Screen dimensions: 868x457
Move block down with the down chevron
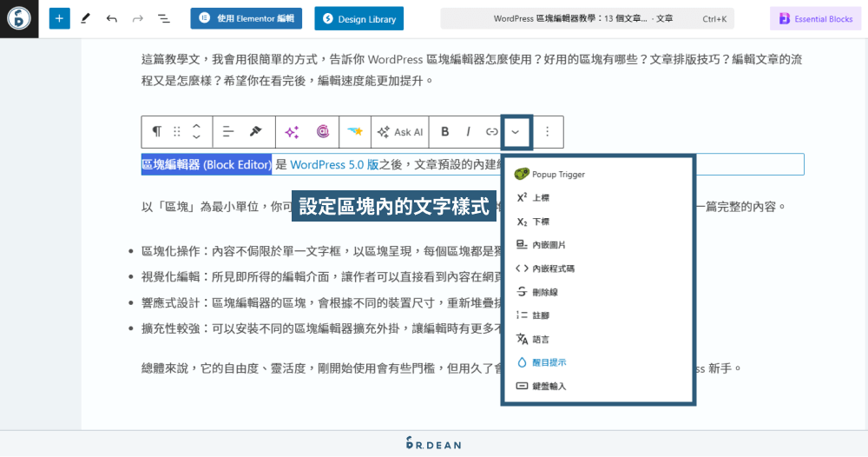[196, 136]
